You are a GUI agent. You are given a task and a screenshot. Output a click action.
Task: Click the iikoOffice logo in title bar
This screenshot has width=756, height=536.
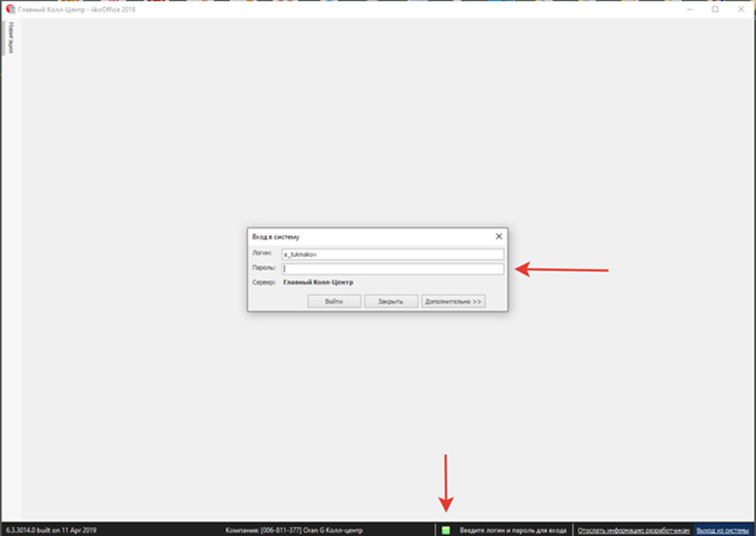click(x=10, y=9)
